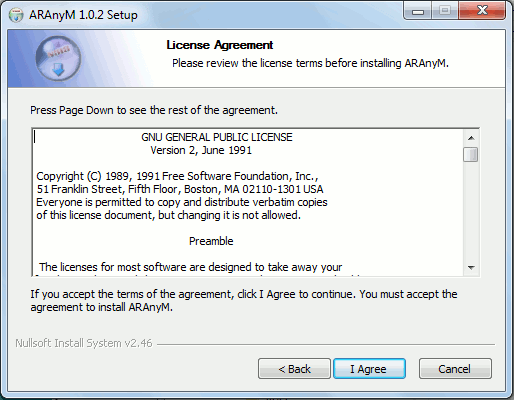Click the 51 Franklin Street address line
Image resolution: width=514 pixels, height=400 pixels.
(x=180, y=189)
